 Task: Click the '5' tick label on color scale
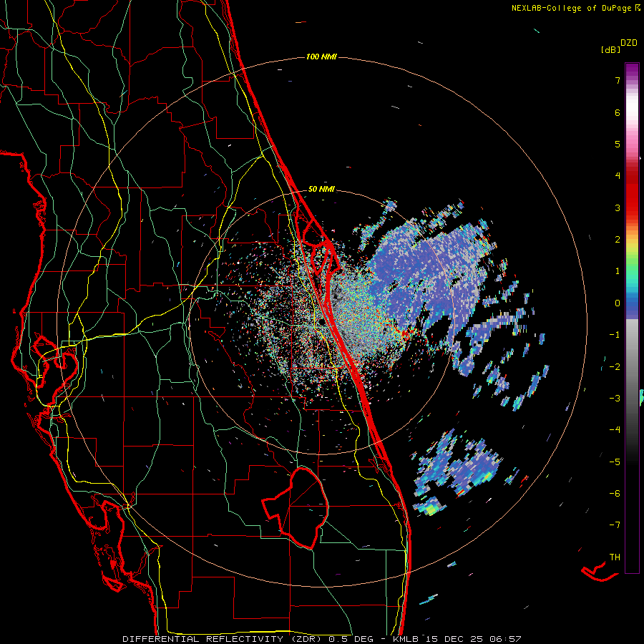[618, 144]
